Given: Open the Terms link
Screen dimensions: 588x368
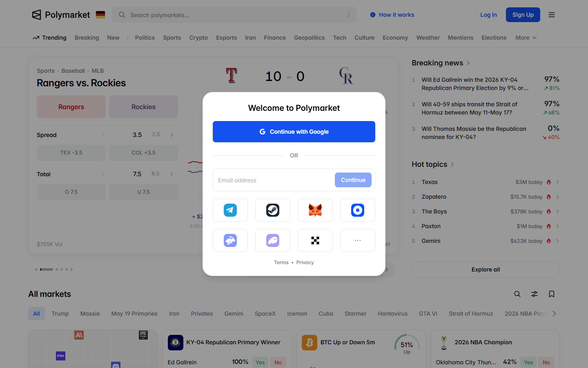Looking at the screenshot, I should [x=281, y=263].
